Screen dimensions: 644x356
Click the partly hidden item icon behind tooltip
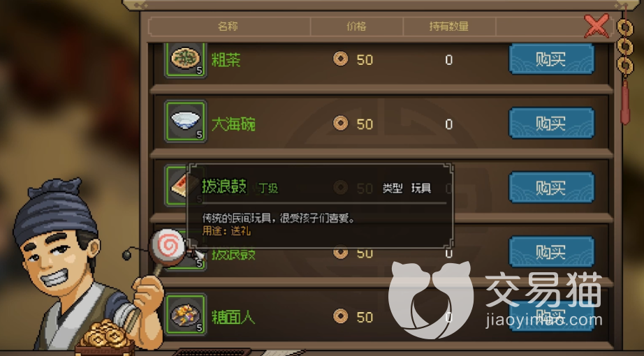(x=177, y=186)
